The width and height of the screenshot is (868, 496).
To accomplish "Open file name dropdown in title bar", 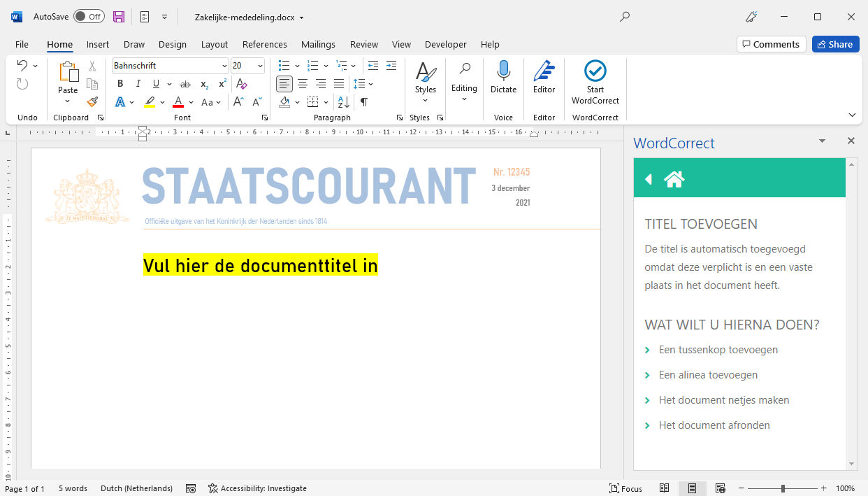I will pos(301,17).
